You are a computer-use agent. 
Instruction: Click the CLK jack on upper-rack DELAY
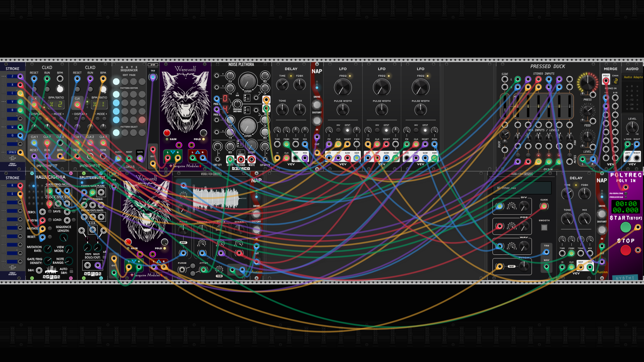[286, 158]
